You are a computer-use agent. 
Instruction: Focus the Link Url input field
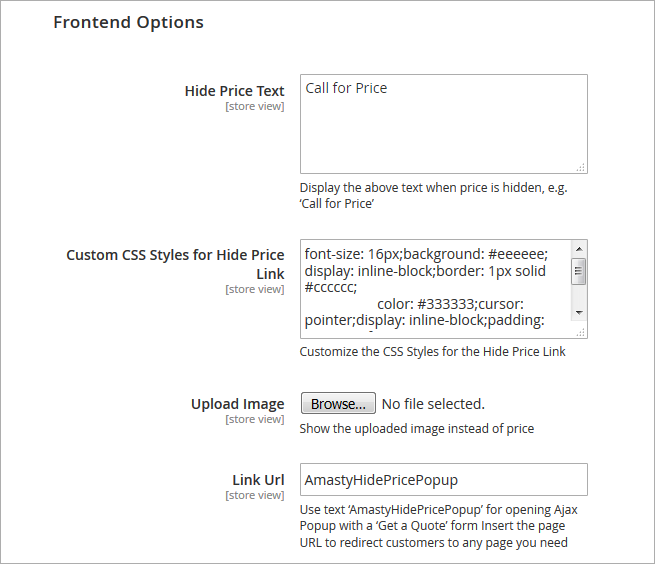[x=443, y=480]
